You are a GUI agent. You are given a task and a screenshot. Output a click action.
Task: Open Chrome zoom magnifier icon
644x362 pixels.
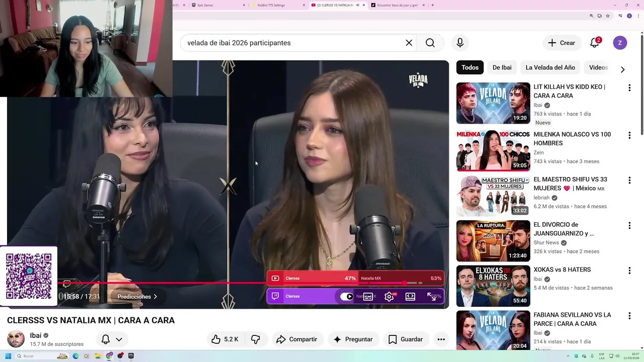pos(591,16)
